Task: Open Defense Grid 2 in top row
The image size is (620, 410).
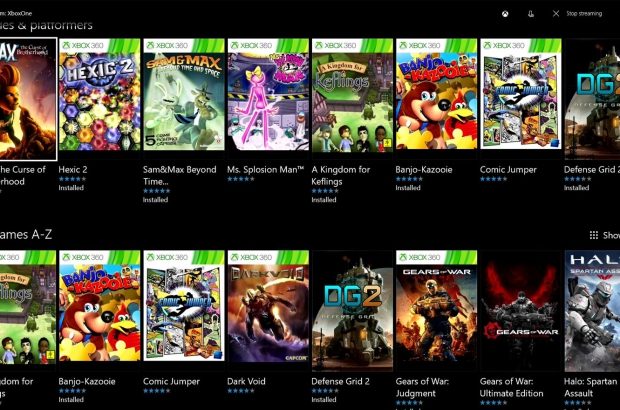Action: (592, 99)
